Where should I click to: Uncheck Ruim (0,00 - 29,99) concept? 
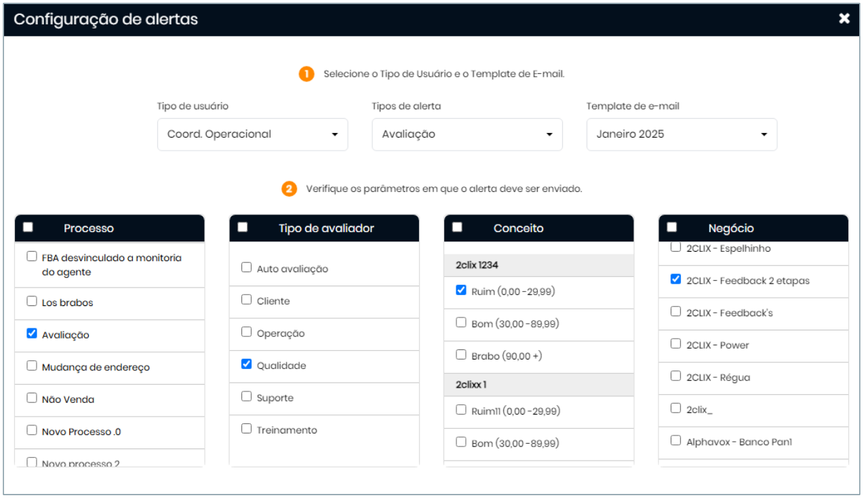tap(461, 290)
